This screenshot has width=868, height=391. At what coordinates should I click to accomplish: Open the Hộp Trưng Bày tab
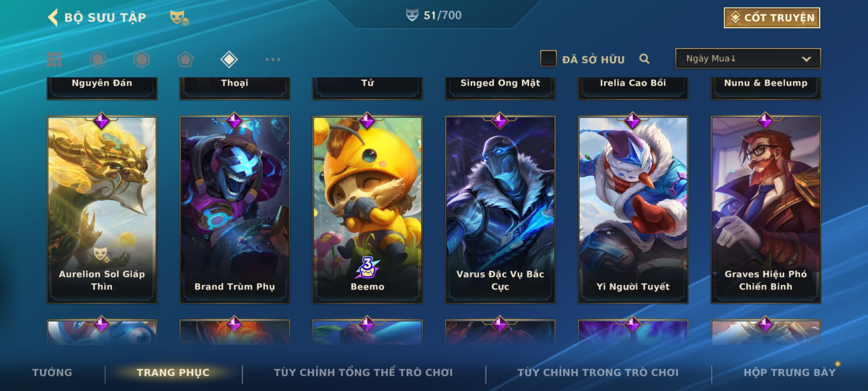click(x=790, y=373)
